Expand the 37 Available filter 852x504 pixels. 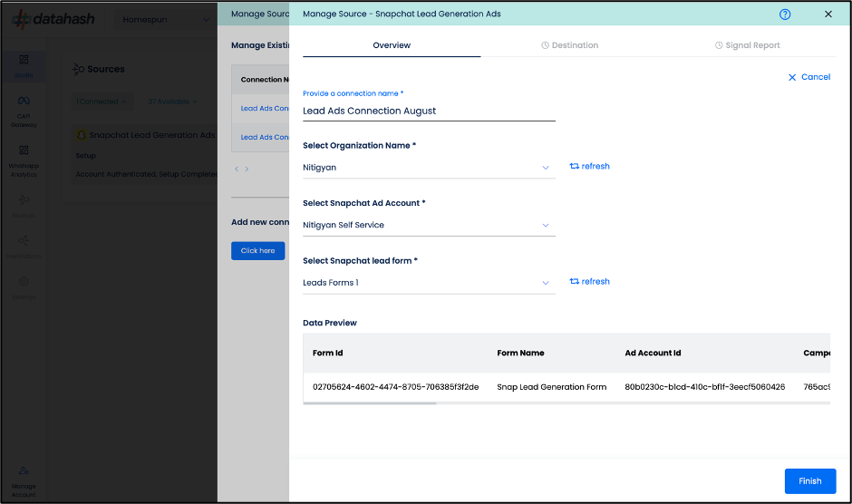click(x=173, y=102)
